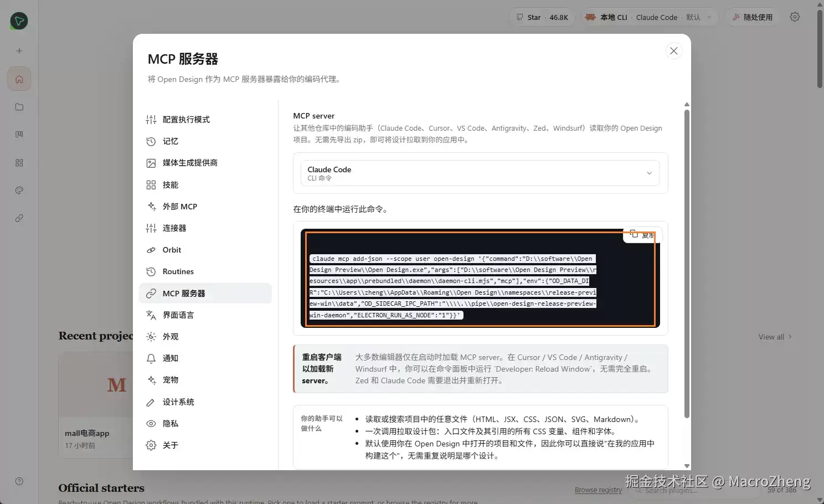Open settings with the gear icon
Image resolution: width=824 pixels, height=504 pixels.
[795, 17]
